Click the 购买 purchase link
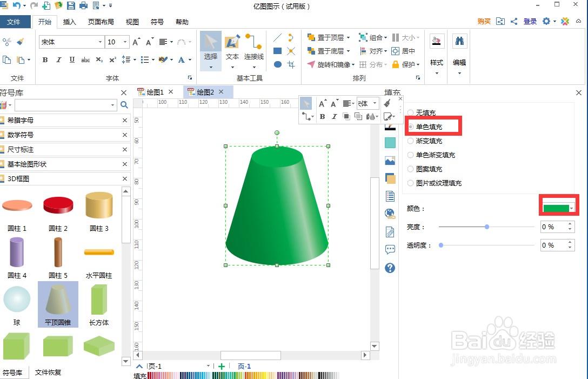 click(484, 22)
